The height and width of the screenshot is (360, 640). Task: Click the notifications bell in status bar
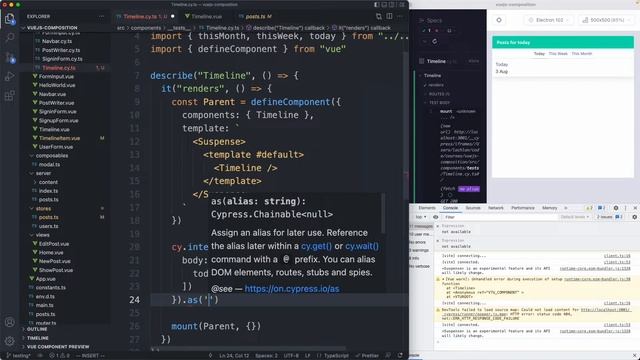[400, 356]
